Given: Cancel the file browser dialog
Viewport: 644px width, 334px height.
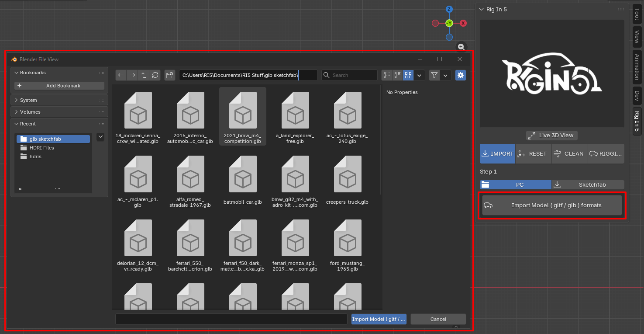Looking at the screenshot, I should click(x=438, y=319).
